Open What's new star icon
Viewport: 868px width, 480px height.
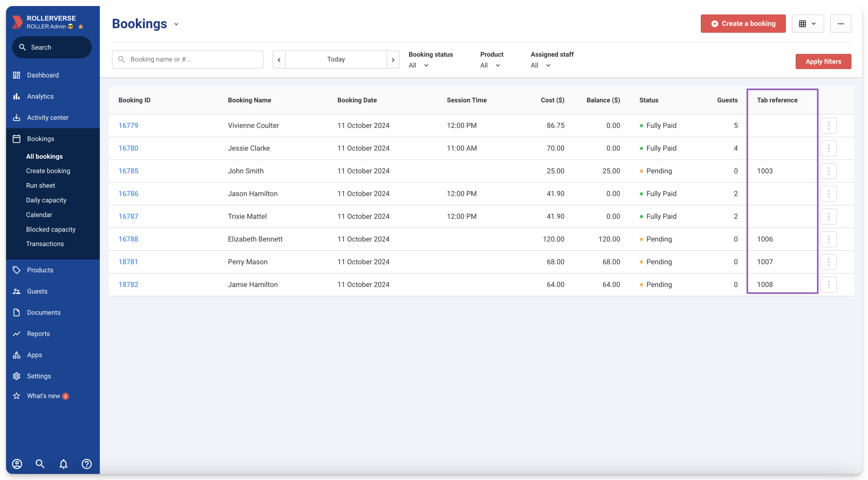click(16, 396)
